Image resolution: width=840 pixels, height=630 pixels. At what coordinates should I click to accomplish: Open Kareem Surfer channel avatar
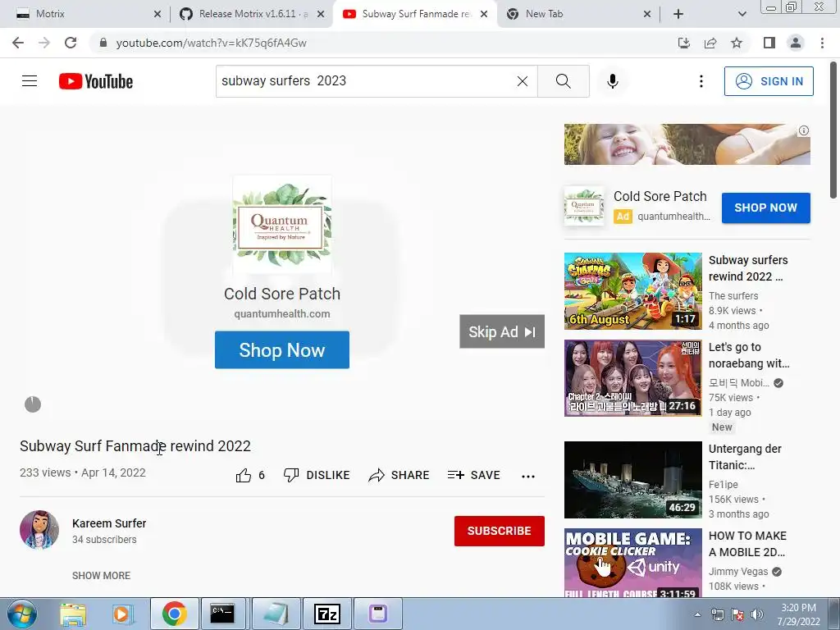coord(39,530)
